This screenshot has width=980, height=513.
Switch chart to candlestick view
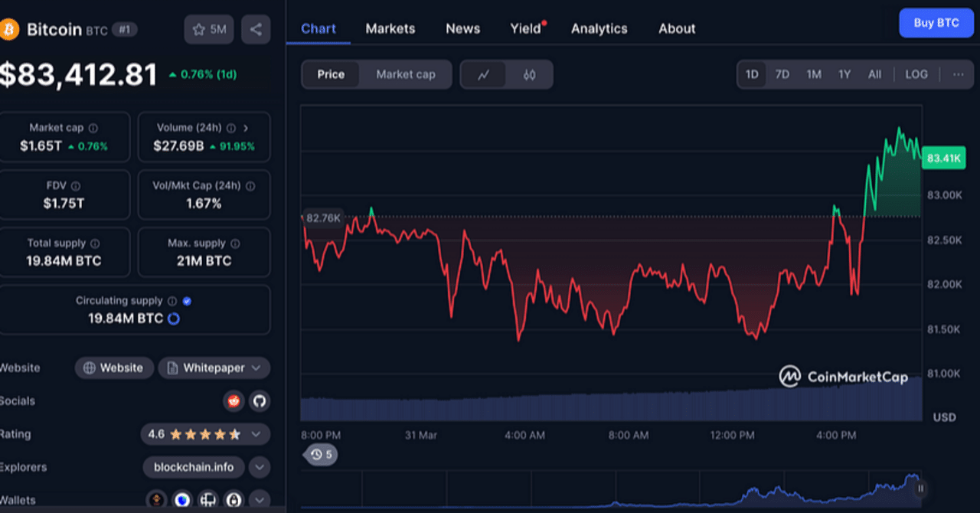click(x=530, y=74)
